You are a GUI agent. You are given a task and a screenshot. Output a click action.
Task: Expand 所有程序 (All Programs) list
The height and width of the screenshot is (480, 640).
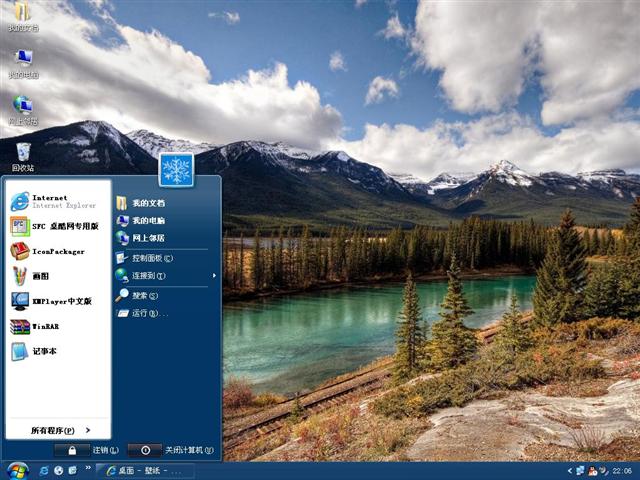pos(60,430)
